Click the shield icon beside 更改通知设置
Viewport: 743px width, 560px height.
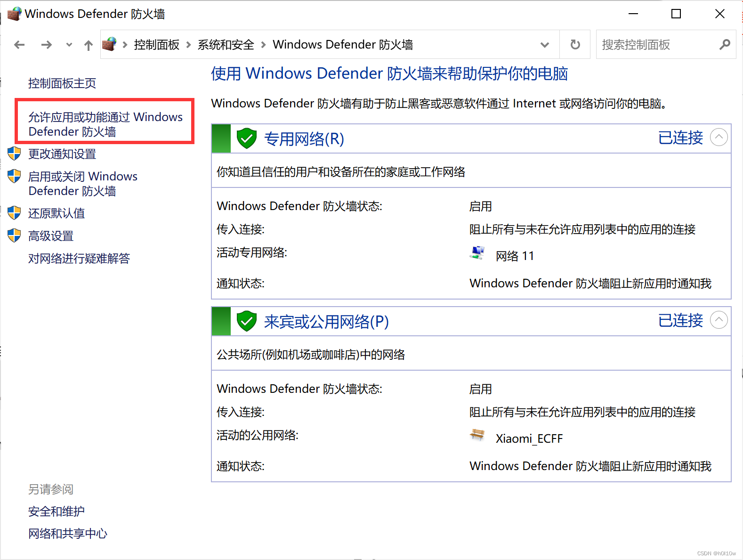click(x=15, y=154)
